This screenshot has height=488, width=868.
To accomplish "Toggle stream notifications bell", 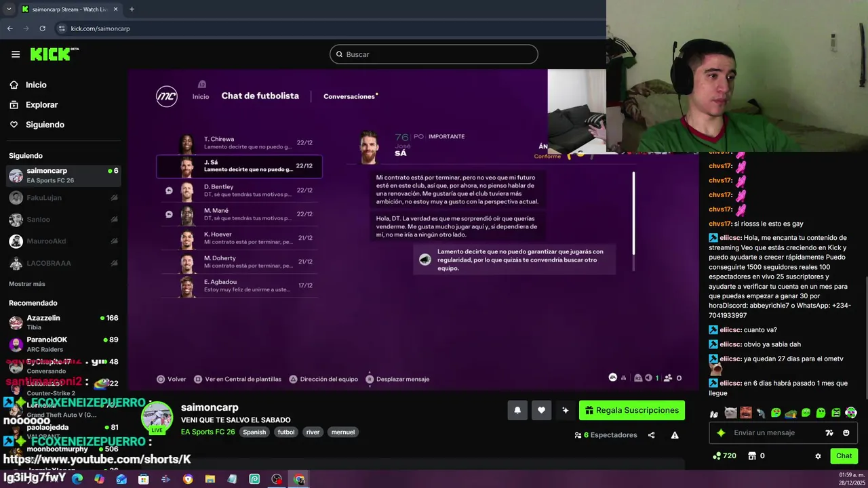I will pyautogui.click(x=517, y=410).
